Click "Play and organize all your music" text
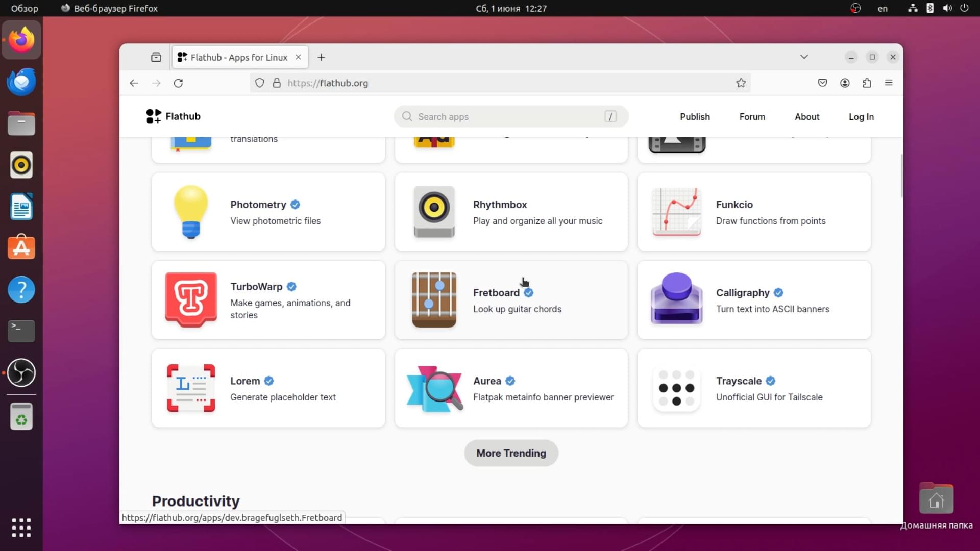 pyautogui.click(x=537, y=221)
